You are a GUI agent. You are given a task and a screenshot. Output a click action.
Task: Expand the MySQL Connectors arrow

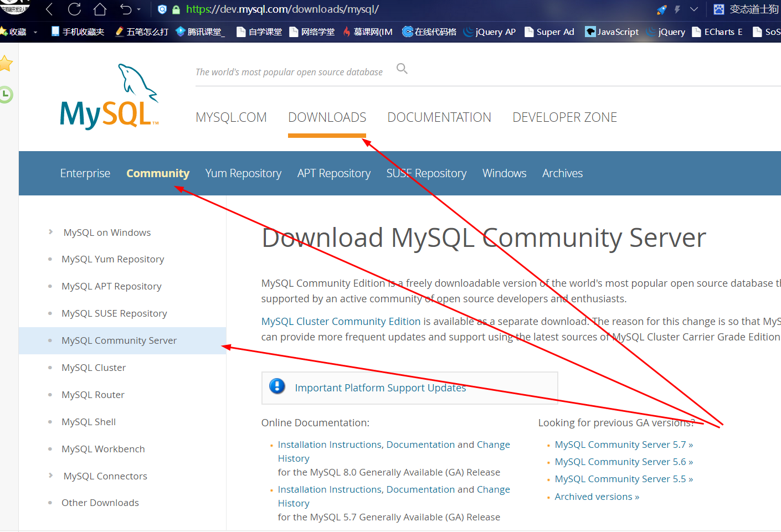tap(50, 476)
